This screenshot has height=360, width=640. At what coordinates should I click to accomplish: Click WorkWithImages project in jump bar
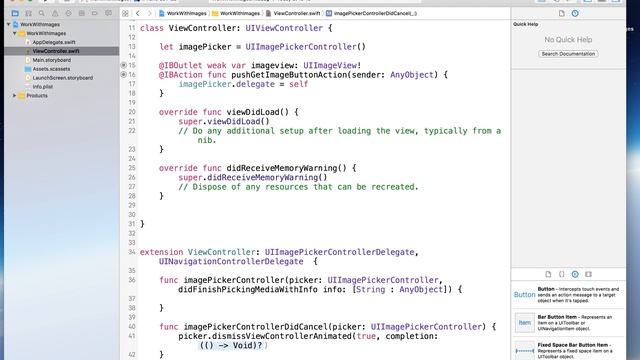click(x=182, y=13)
